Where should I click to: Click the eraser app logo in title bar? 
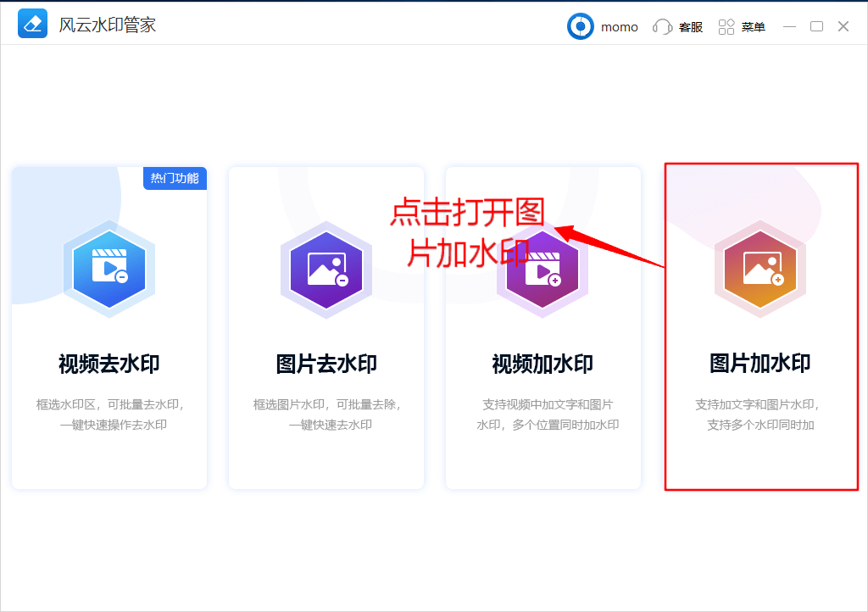[33, 25]
